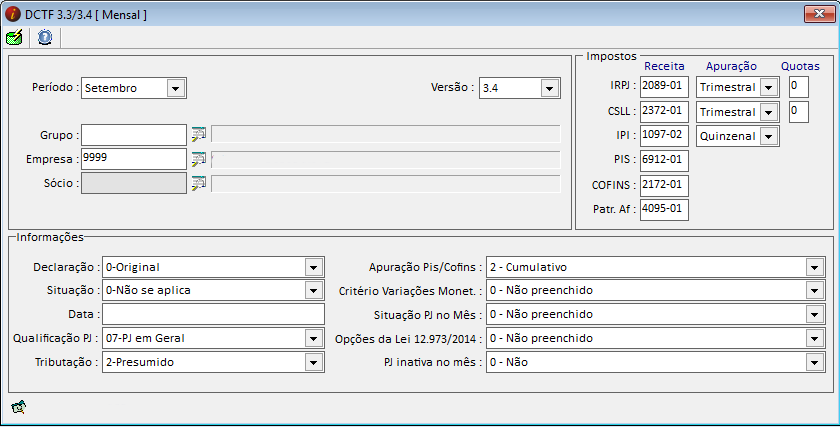This screenshot has width=840, height=427.
Task: Click the Empresa field containing 9999
Action: pos(134,159)
